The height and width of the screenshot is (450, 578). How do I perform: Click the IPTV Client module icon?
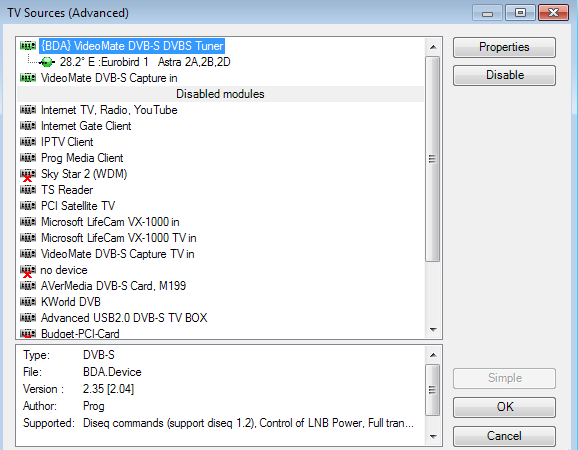(x=28, y=142)
